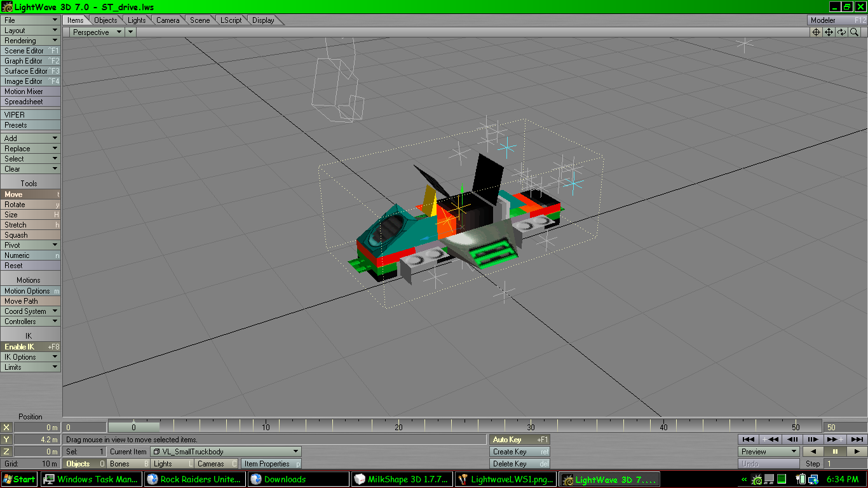Click the center view crosshair icon
Screen dimensions: 868x488
click(817, 32)
